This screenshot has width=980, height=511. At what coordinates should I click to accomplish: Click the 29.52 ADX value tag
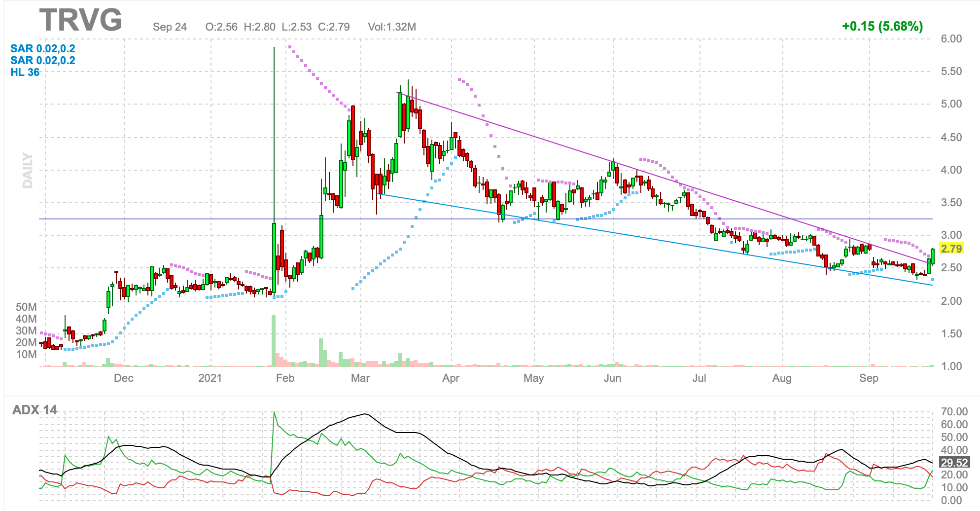click(954, 463)
